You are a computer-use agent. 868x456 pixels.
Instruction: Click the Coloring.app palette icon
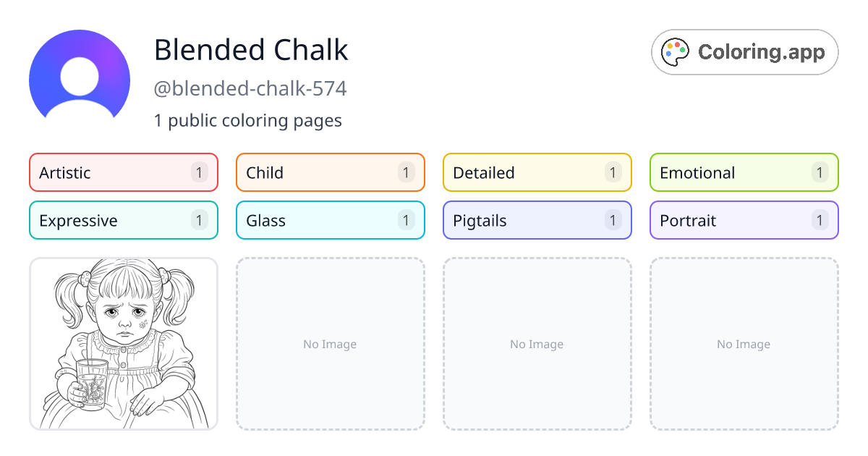point(675,51)
